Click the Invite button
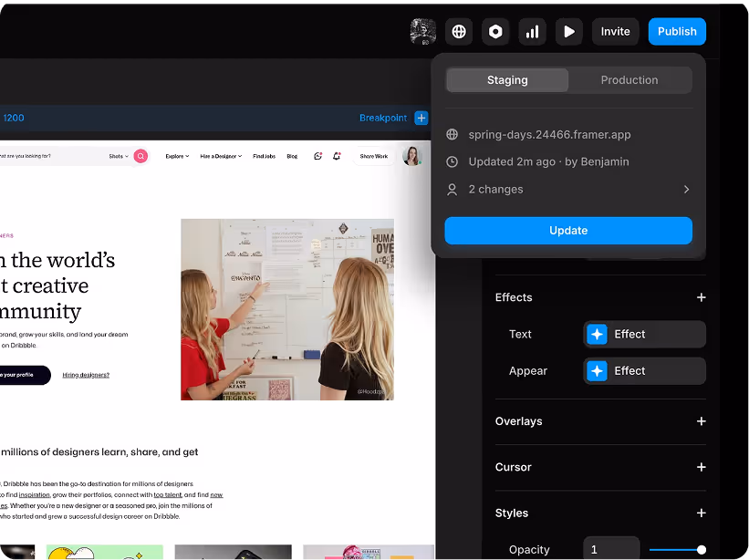This screenshot has width=749, height=560. tap(615, 32)
